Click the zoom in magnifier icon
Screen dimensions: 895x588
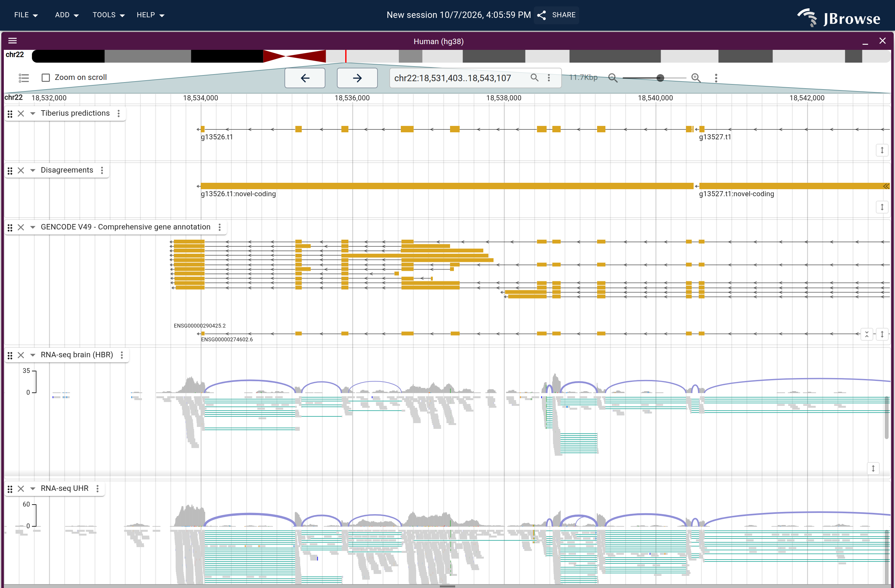pyautogui.click(x=696, y=78)
